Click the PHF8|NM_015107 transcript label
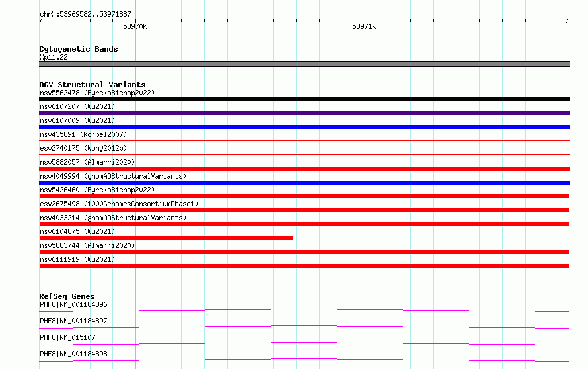 67,337
